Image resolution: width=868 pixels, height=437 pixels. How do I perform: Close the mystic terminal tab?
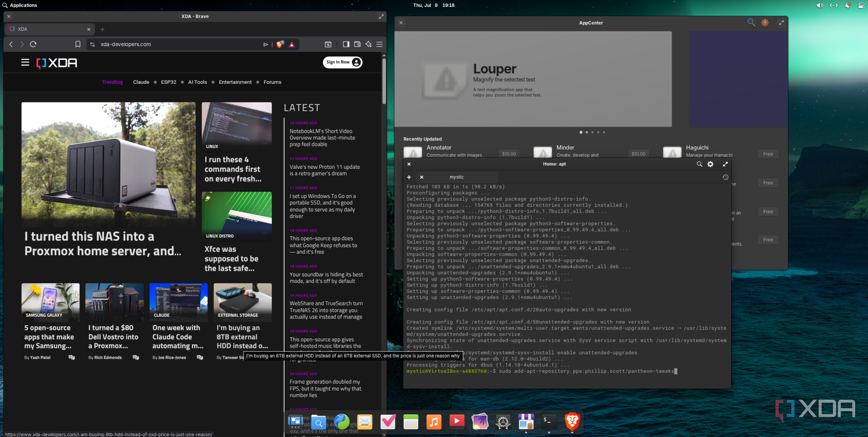[x=421, y=177]
